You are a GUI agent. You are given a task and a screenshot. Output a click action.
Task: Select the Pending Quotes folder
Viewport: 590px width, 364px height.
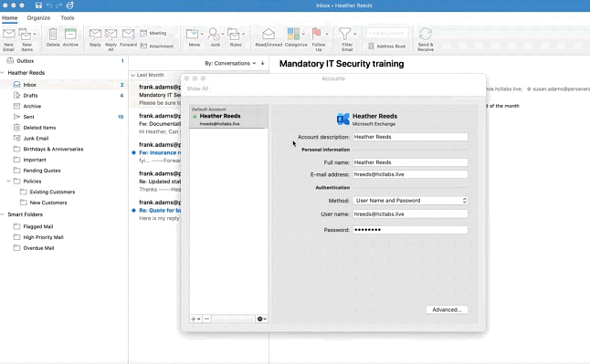point(64,171)
